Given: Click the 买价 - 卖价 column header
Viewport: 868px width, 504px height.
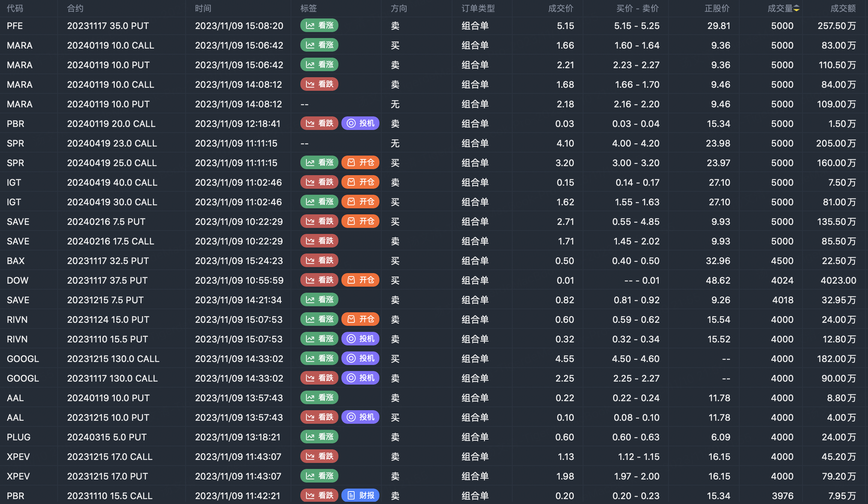Looking at the screenshot, I should 638,8.
